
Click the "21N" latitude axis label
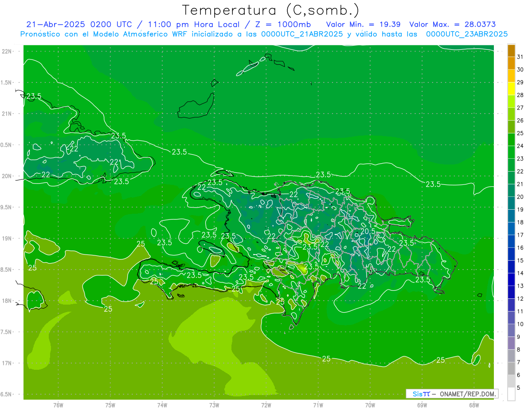click(x=7, y=114)
